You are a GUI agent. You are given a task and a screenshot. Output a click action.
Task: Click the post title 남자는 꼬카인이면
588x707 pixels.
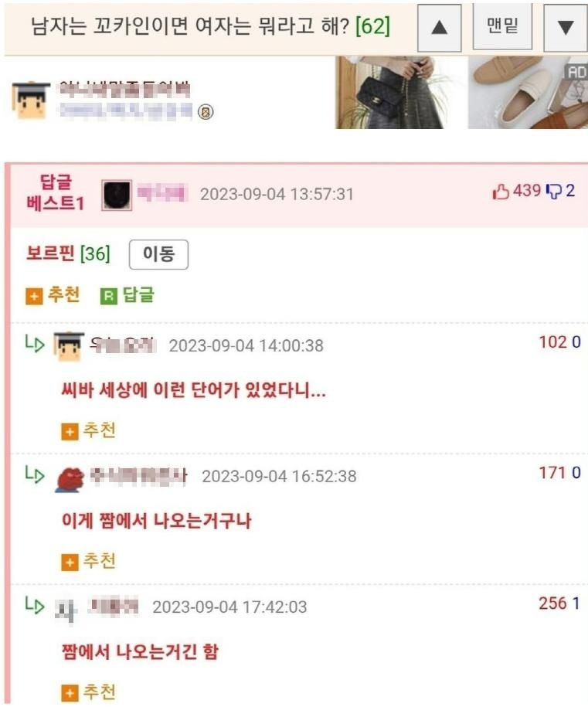[x=189, y=26]
